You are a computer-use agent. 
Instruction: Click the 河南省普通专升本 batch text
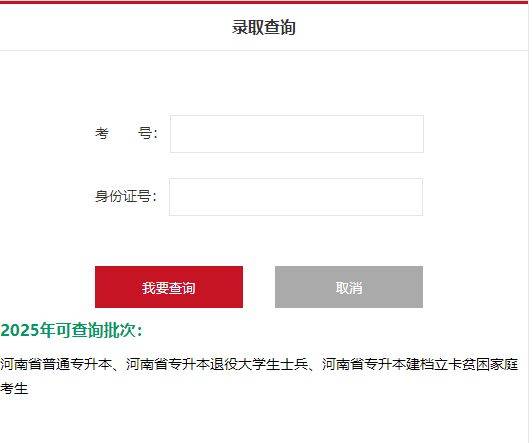coord(56,364)
